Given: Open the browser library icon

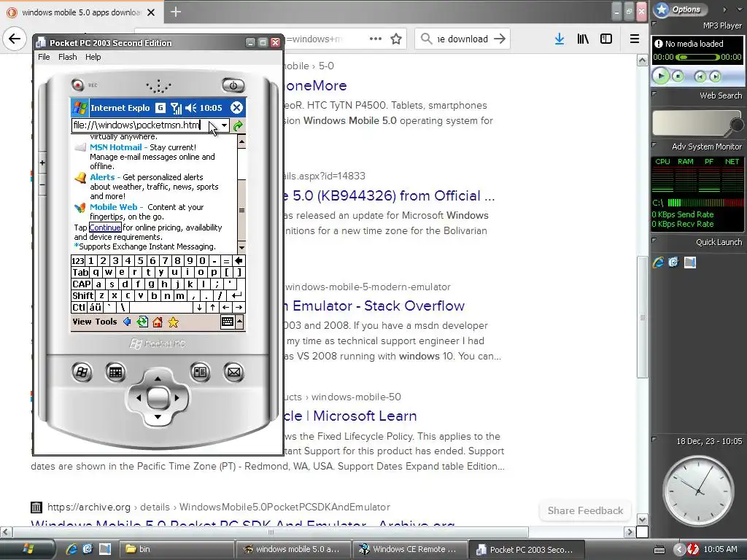Looking at the screenshot, I should coord(583,39).
